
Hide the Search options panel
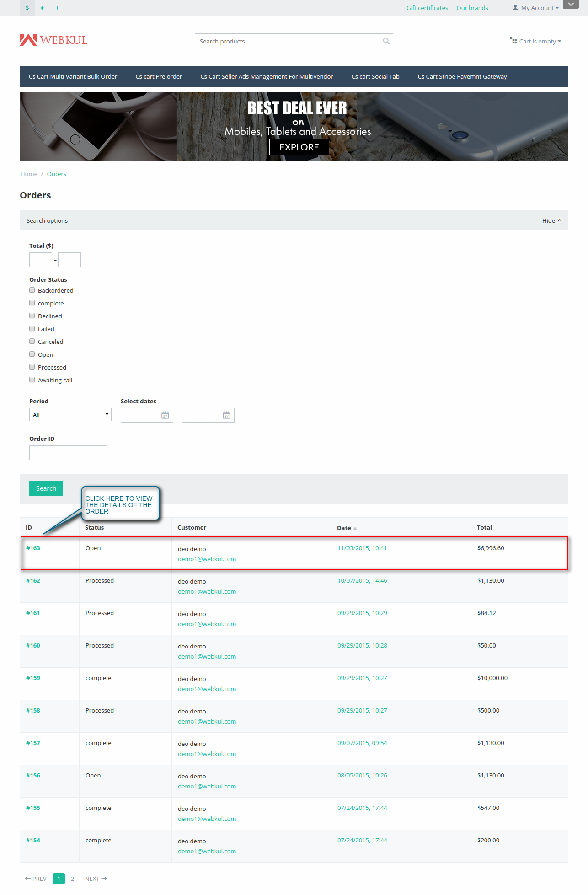pos(551,220)
